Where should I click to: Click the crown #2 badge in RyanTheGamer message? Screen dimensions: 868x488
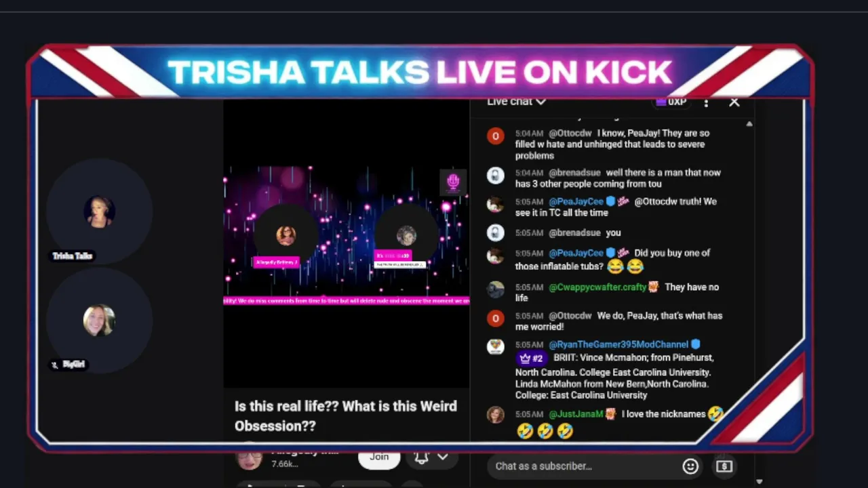pos(531,358)
